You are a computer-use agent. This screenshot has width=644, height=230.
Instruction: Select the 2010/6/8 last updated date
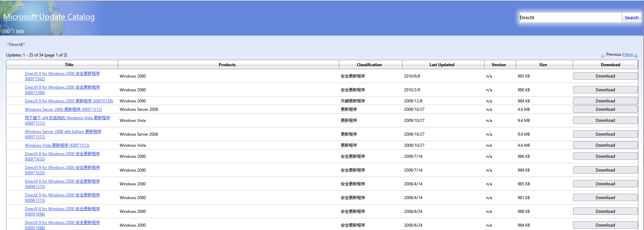coord(412,76)
